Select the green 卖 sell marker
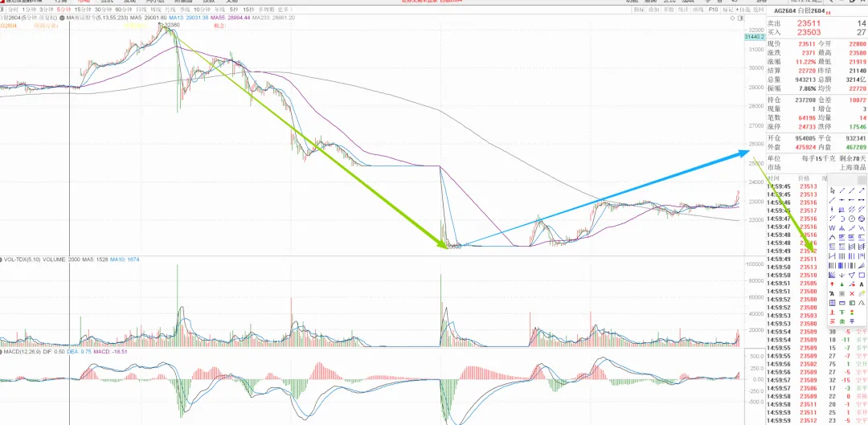The height and width of the screenshot is (425, 868). click(842, 321)
